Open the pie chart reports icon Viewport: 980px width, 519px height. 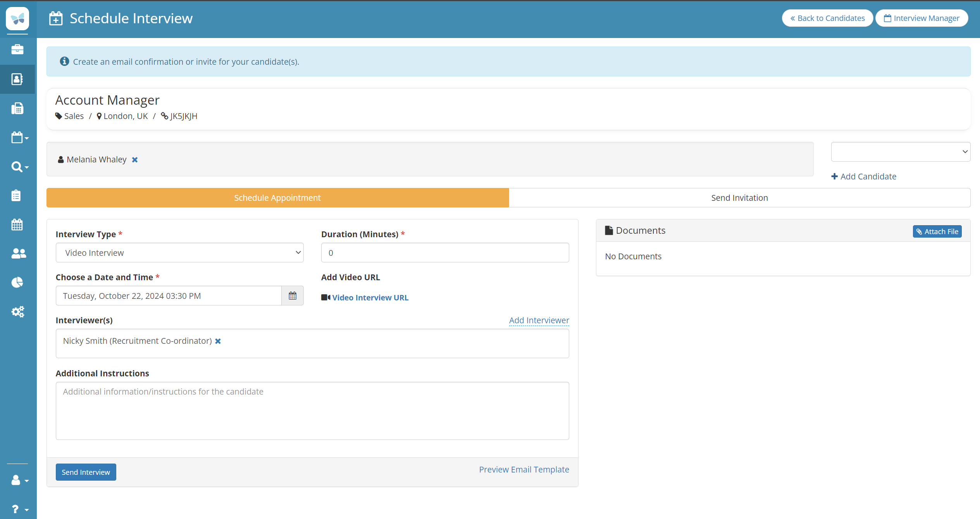coord(17,283)
